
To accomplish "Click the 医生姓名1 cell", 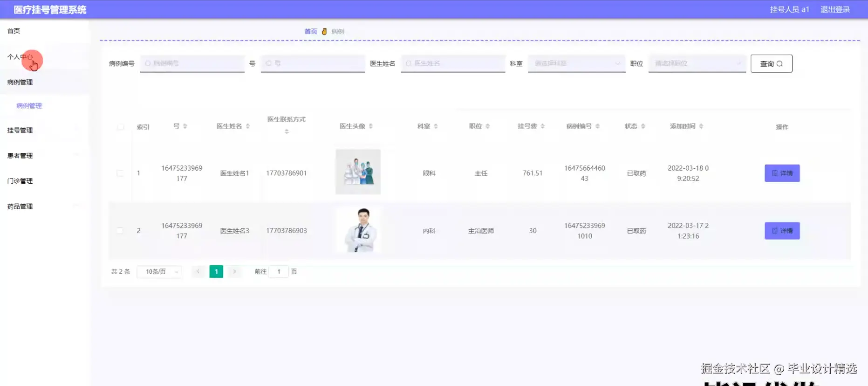I will tap(234, 173).
